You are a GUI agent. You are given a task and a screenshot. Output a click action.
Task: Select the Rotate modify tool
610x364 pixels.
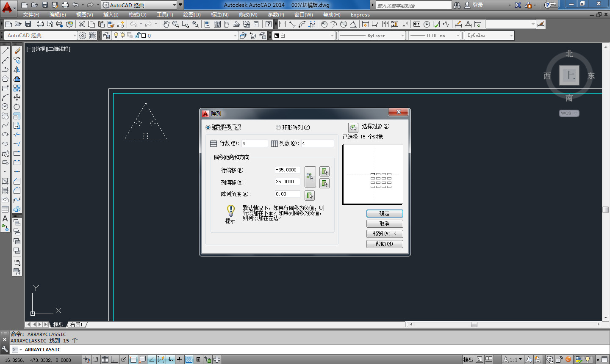17,107
